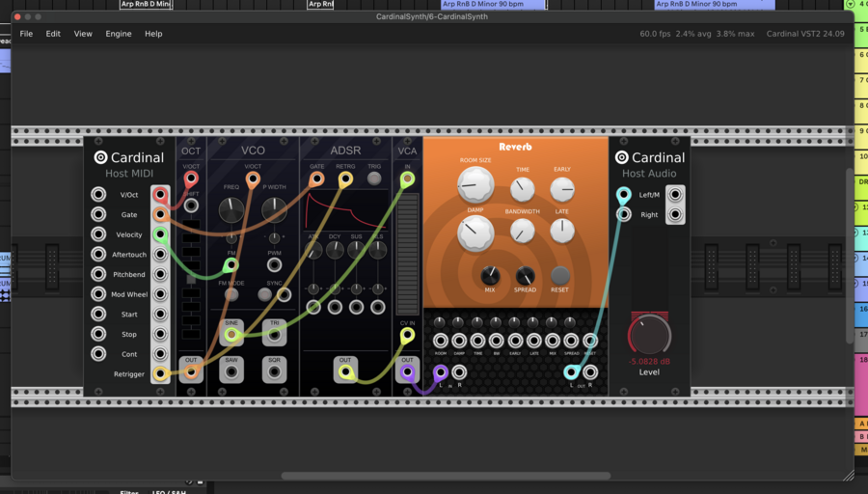
Task: Click the TRI output jack on VCO
Action: [x=274, y=336]
